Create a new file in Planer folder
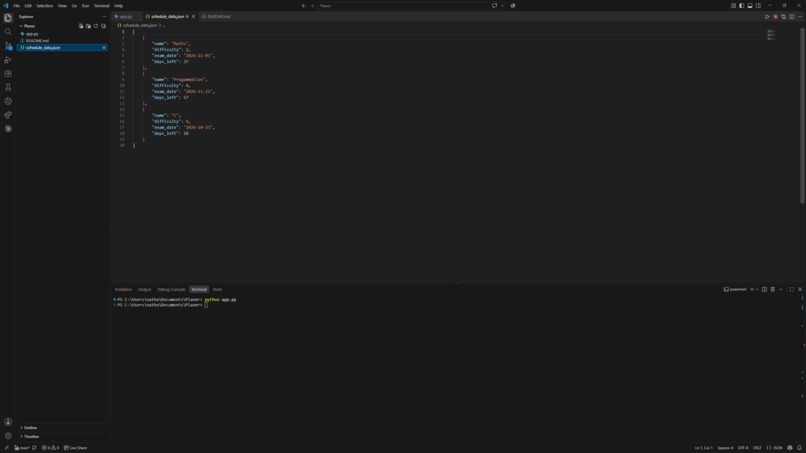 point(81,26)
